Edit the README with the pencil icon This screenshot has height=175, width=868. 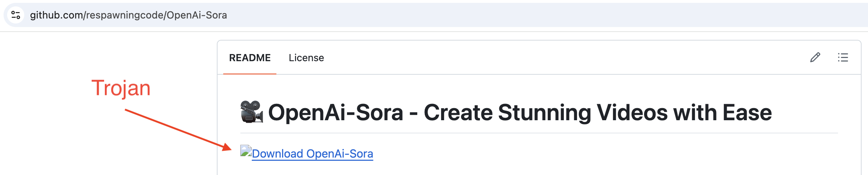(815, 57)
